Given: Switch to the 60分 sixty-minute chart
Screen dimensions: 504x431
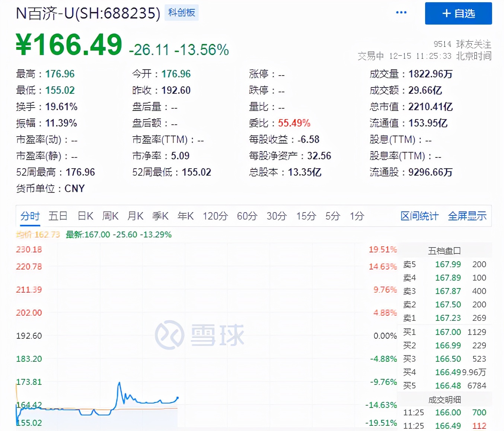Looking at the screenshot, I should [x=246, y=216].
